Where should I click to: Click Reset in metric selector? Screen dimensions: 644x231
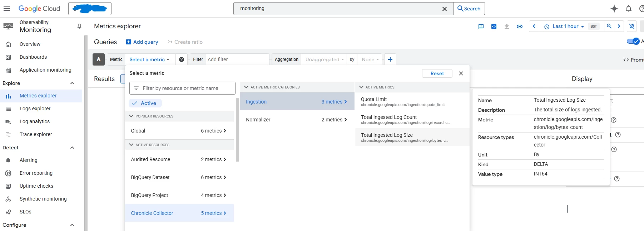coord(437,73)
